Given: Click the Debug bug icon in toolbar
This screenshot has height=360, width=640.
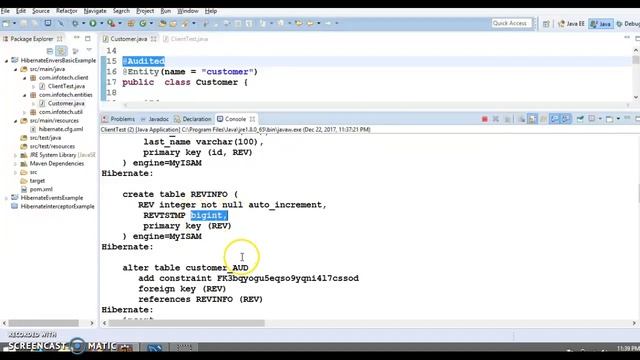Looking at the screenshot, I should (x=75, y=23).
